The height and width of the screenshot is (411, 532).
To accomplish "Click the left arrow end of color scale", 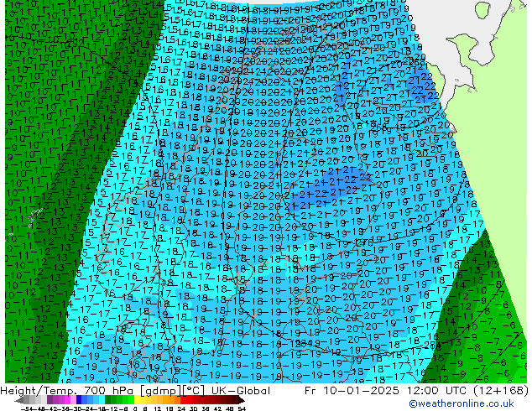I will click(19, 400).
